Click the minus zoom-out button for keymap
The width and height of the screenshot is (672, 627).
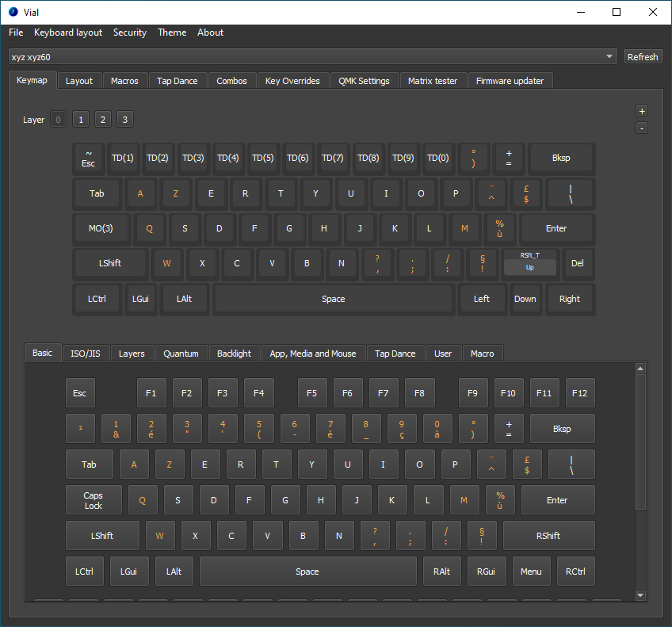pos(642,128)
